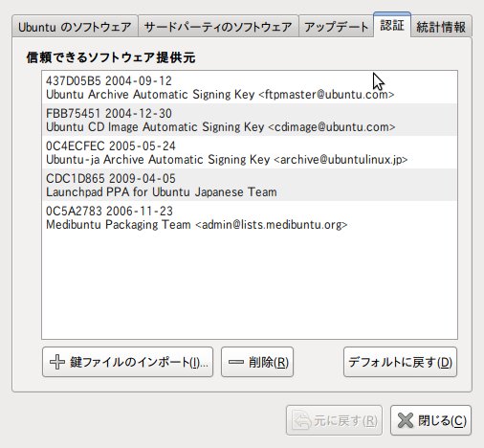Open the Ubuntu のソフトウェア tab
The height and width of the screenshot is (448, 484).
(75, 27)
